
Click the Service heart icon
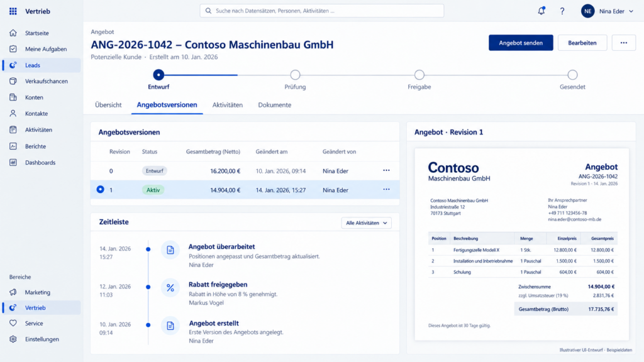pos(13,323)
